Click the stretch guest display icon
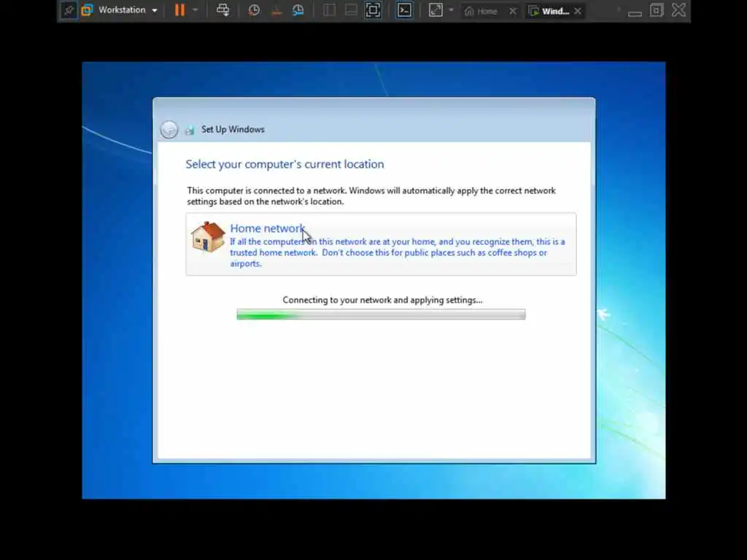The height and width of the screenshot is (560, 747). click(436, 10)
